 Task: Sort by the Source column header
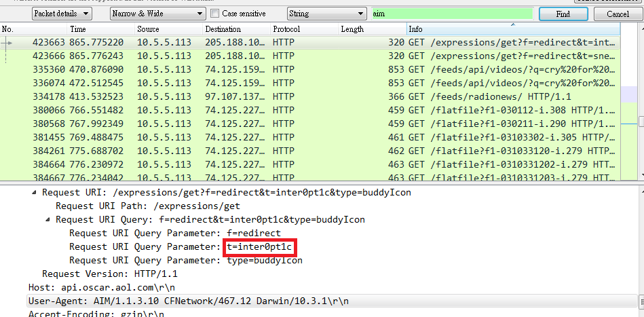(x=169, y=29)
